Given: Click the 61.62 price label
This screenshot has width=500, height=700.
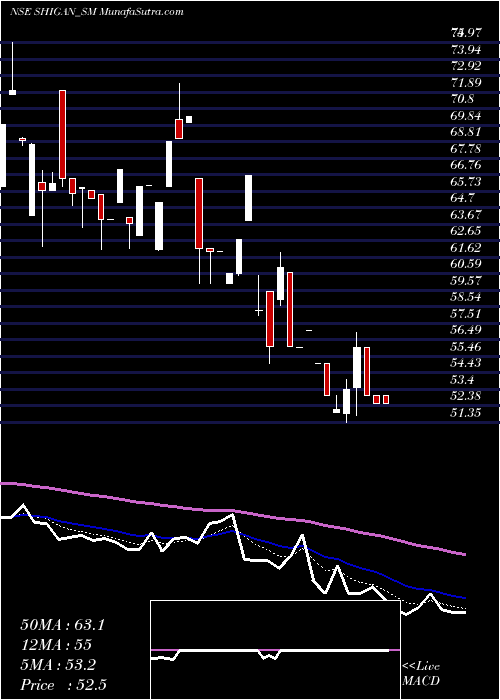Looking at the screenshot, I should (x=466, y=247).
